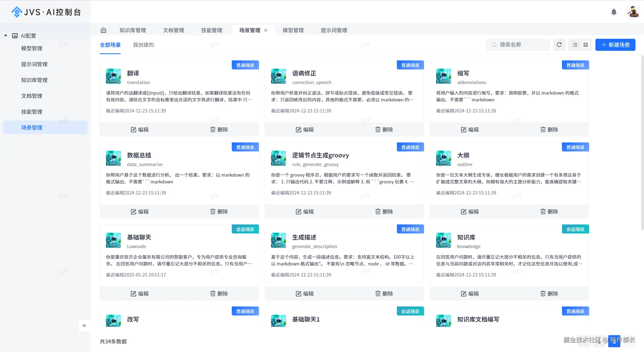Open the user avatar menu
Viewport: 644px width, 352px height.
point(633,12)
